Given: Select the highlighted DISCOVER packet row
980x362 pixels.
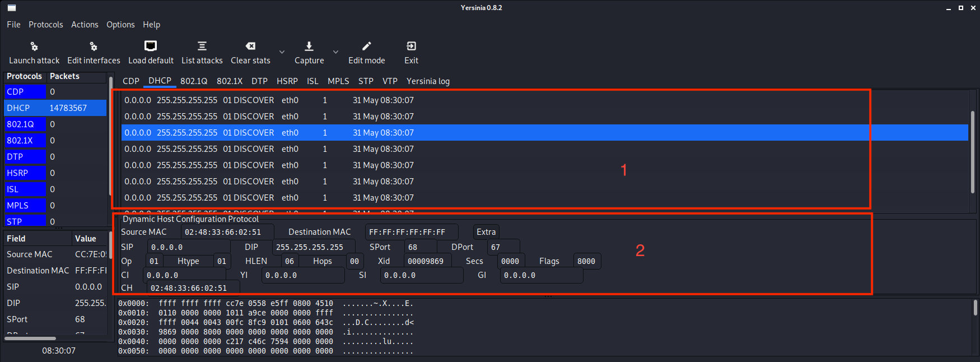Looking at the screenshot, I should [544, 133].
